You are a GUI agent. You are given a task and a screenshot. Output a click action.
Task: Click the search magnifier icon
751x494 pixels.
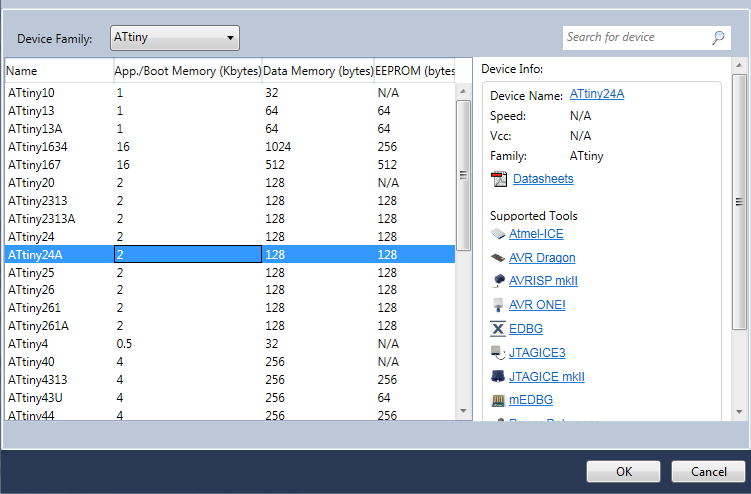tap(718, 37)
